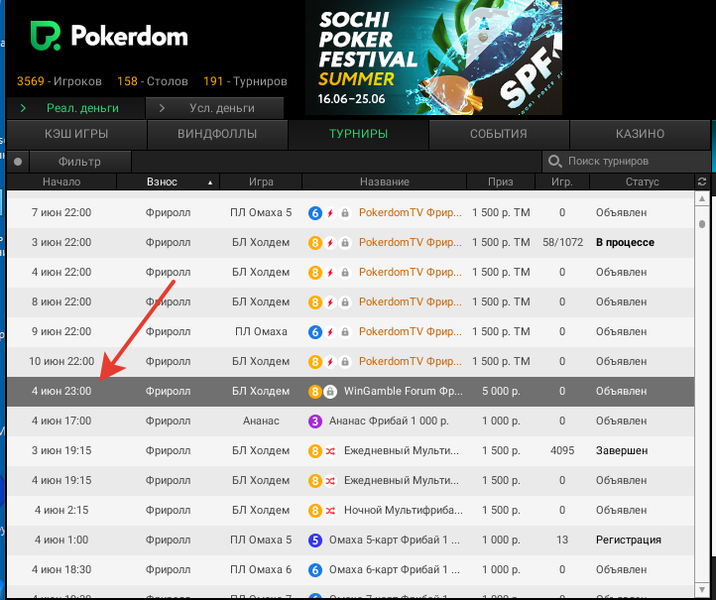Screen dimensions: 716x600
Task: Click lightning icon on 7 июн PokerdomTV row
Action: [329, 213]
